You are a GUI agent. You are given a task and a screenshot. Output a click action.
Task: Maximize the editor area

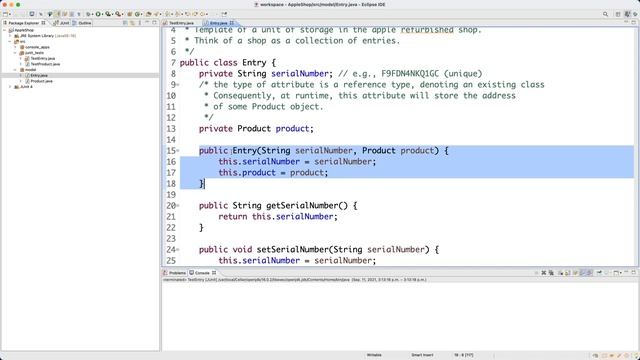634,22
